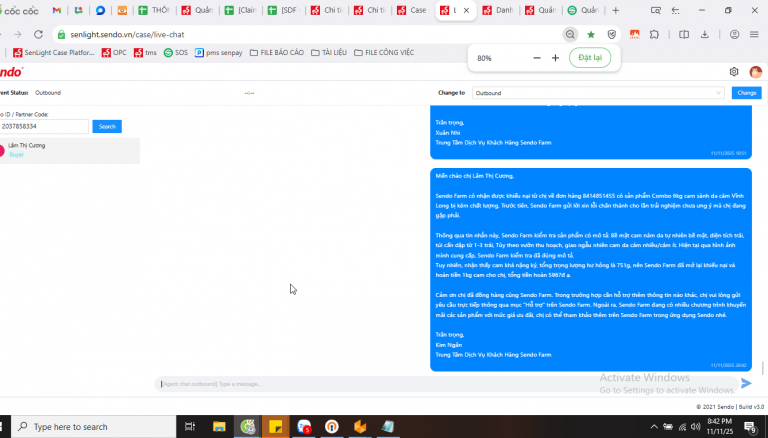The height and width of the screenshot is (438, 768).
Task: Click the green bookmark star
Action: pos(591,34)
